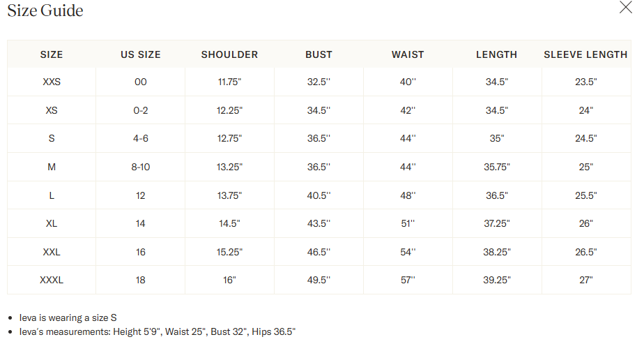Click the SHOULDER column header
The image size is (644, 344).
click(229, 54)
